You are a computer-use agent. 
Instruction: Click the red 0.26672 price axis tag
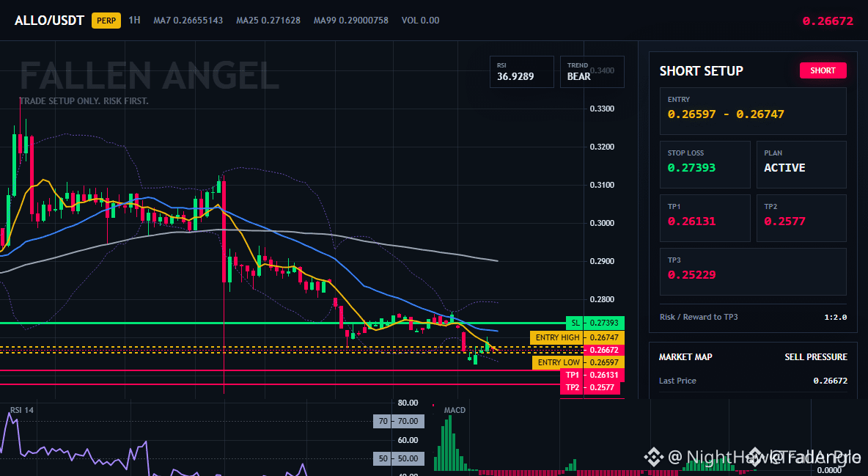tap(604, 350)
